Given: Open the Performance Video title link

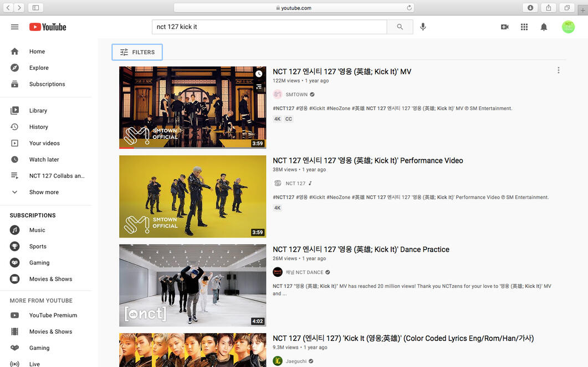Looking at the screenshot, I should coord(367,161).
